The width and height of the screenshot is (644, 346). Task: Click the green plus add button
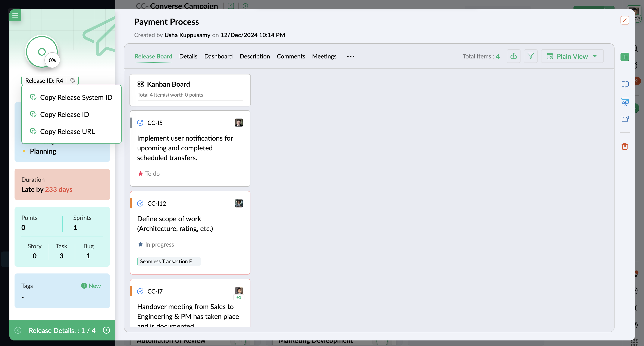tap(625, 57)
